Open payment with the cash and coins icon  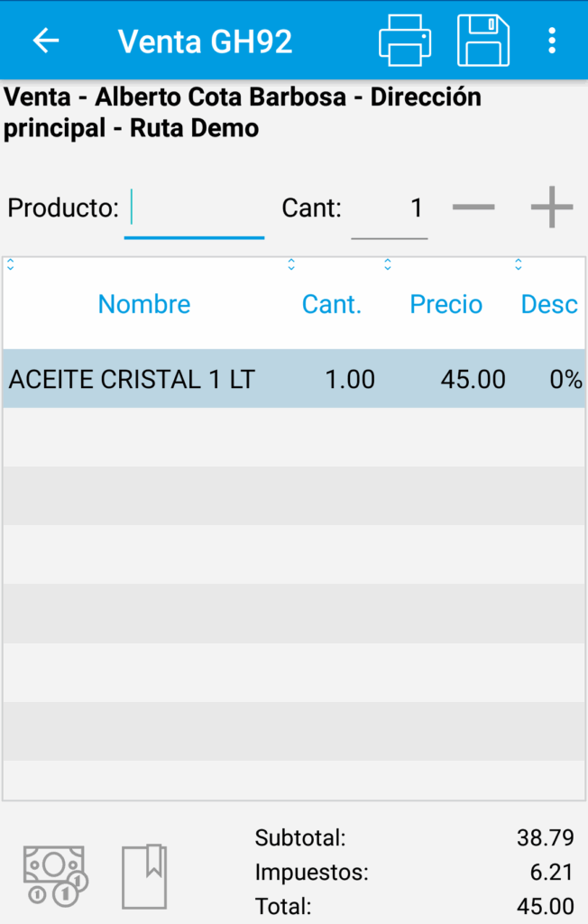tap(55, 875)
